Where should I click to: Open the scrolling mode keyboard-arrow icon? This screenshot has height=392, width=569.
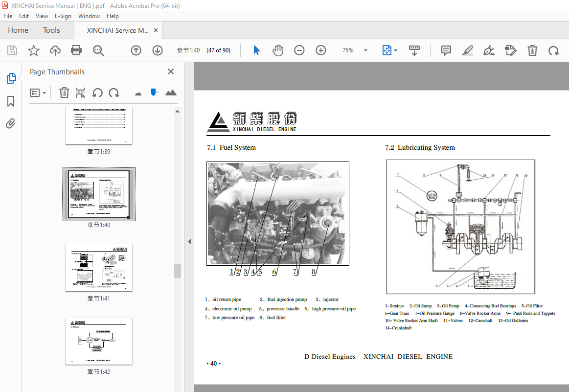coord(414,50)
